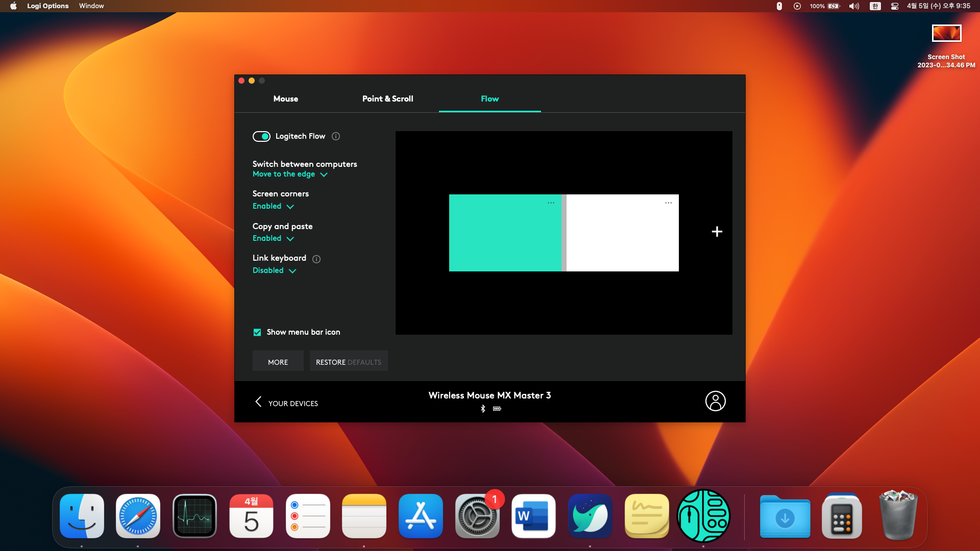
Task: Open Finder from the Dock
Action: click(82, 516)
